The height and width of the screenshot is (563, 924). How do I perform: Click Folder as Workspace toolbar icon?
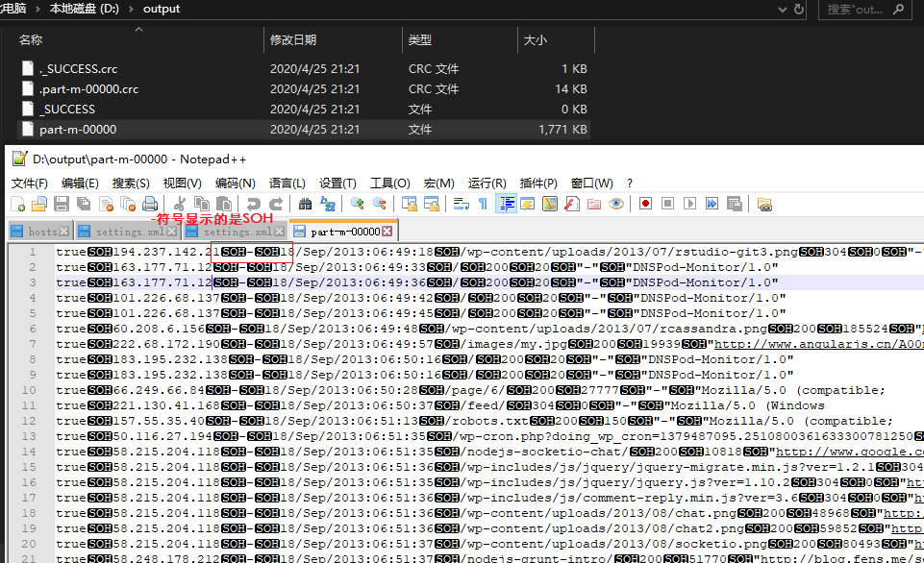[594, 205]
